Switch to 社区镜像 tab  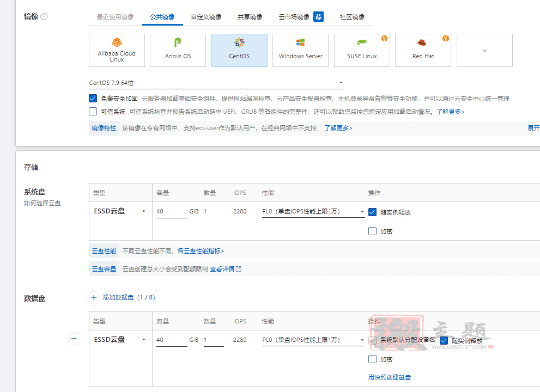352,17
